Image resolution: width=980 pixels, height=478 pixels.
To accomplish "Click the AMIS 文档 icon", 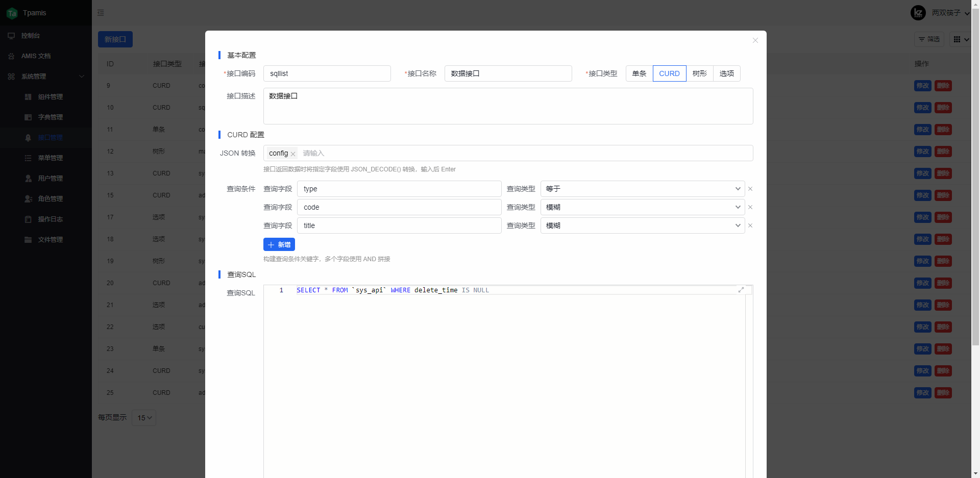I will pos(11,56).
